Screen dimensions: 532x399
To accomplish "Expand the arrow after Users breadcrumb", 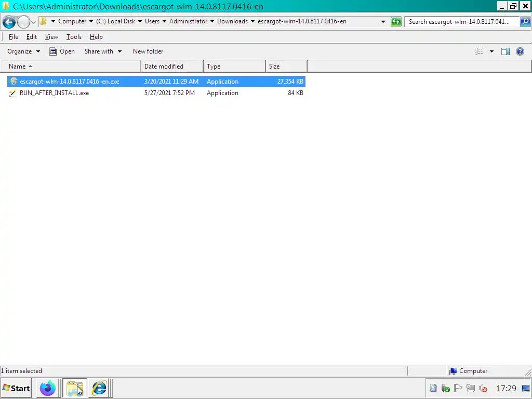I will [164, 21].
